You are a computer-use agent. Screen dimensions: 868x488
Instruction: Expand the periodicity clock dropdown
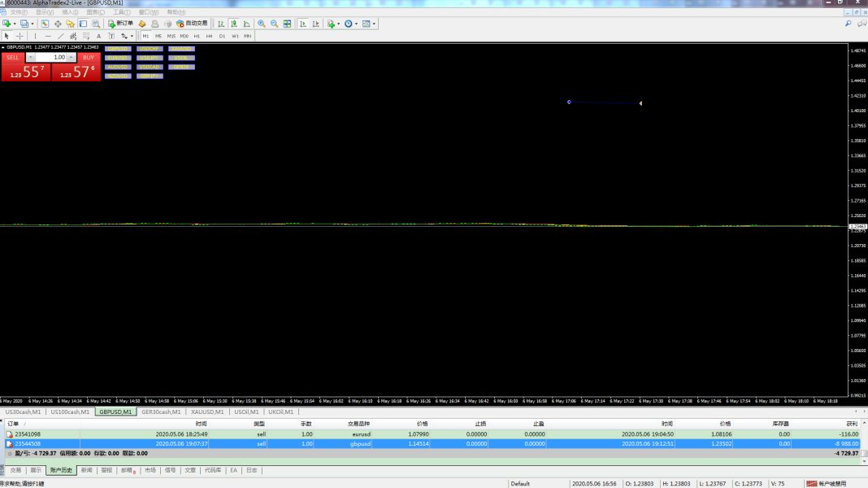click(x=356, y=24)
